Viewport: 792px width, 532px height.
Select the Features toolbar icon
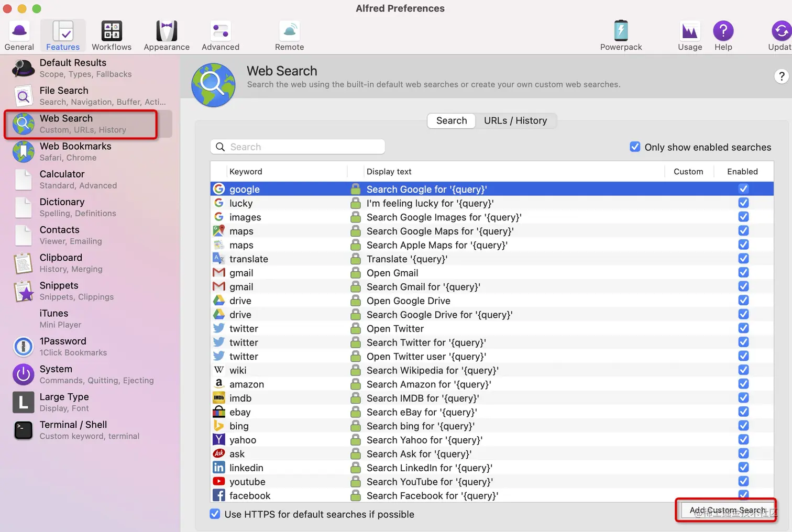tap(63, 31)
